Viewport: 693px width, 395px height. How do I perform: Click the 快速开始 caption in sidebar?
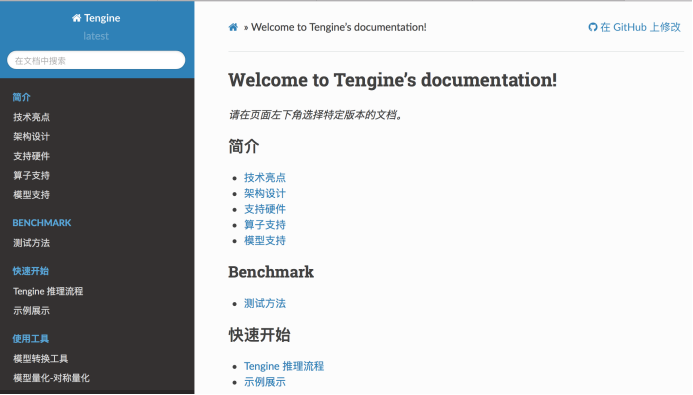pos(30,271)
